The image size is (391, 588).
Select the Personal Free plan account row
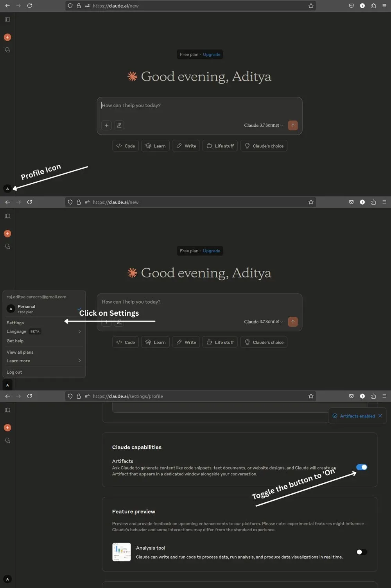[44, 309]
